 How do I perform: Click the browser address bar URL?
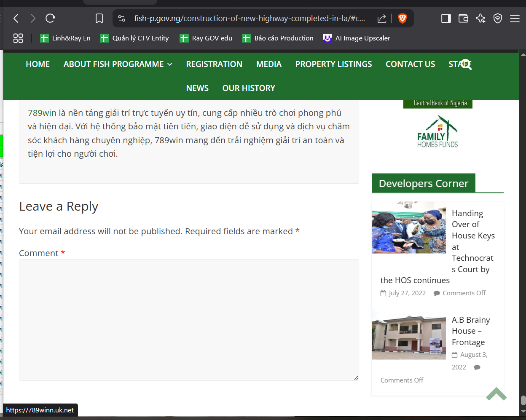coord(250,18)
